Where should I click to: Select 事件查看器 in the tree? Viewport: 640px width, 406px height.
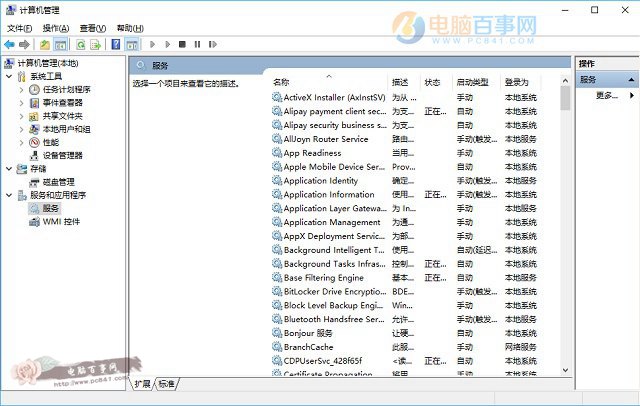click(x=62, y=102)
